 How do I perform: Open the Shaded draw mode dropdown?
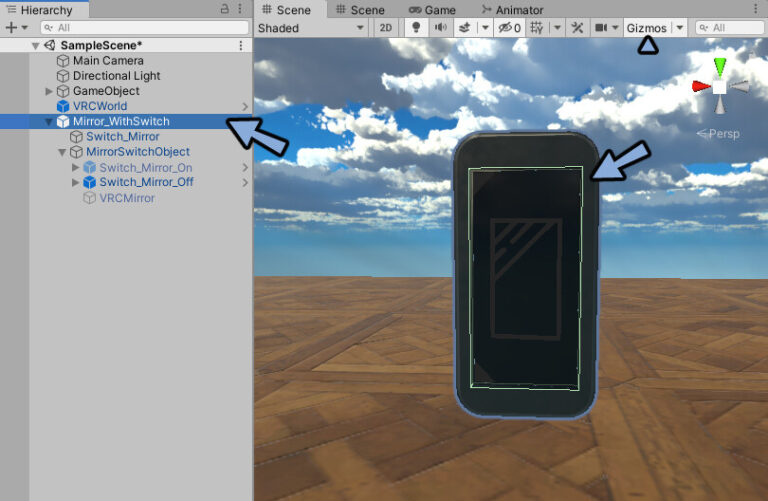pos(311,28)
